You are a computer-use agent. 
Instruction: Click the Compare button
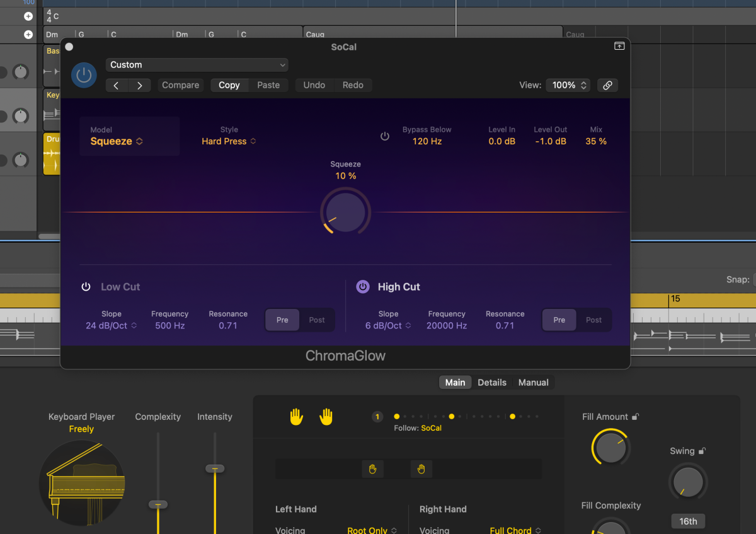181,84
